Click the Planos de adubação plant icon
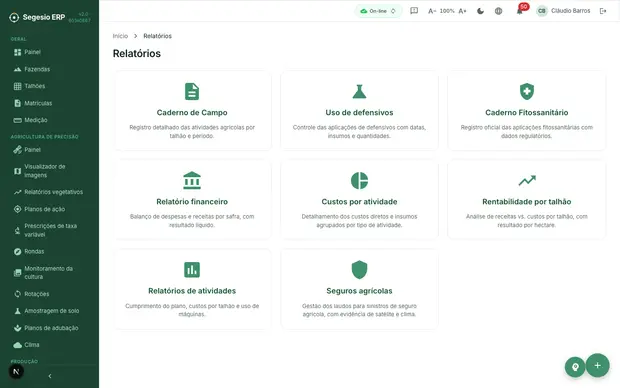This screenshot has height=388, width=620. pyautogui.click(x=17, y=328)
